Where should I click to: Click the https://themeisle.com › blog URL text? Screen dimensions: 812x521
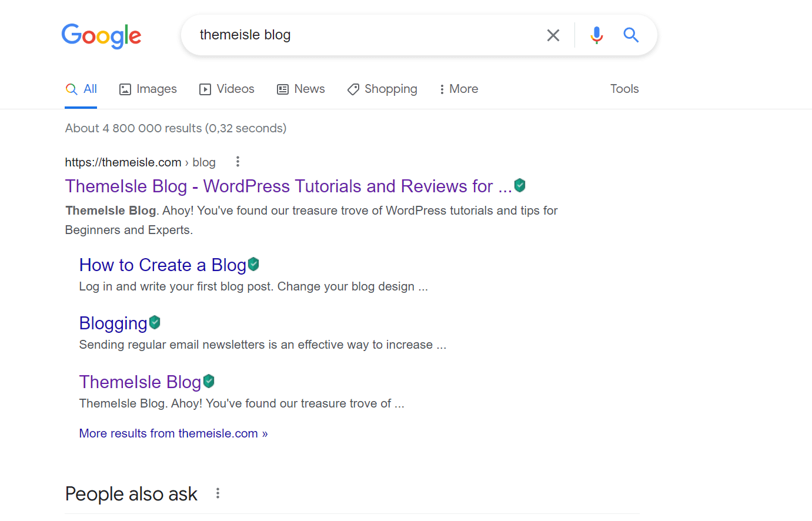[x=141, y=162]
